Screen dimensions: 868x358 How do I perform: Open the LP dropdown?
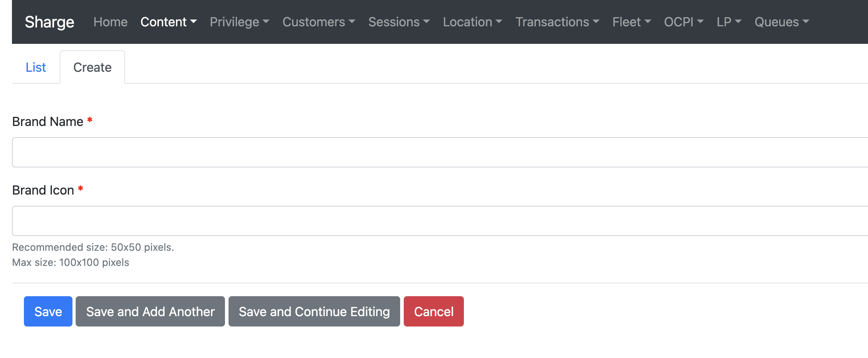click(x=729, y=22)
